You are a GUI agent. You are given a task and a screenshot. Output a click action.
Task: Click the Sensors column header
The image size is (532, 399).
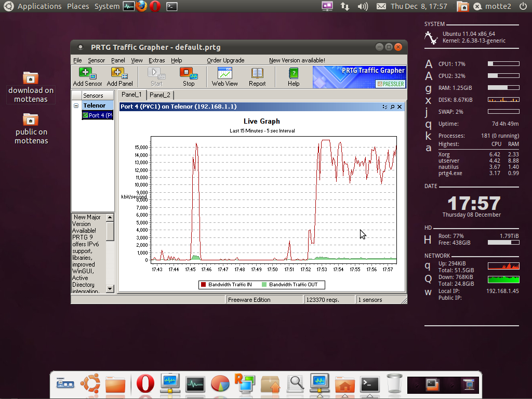98,96
